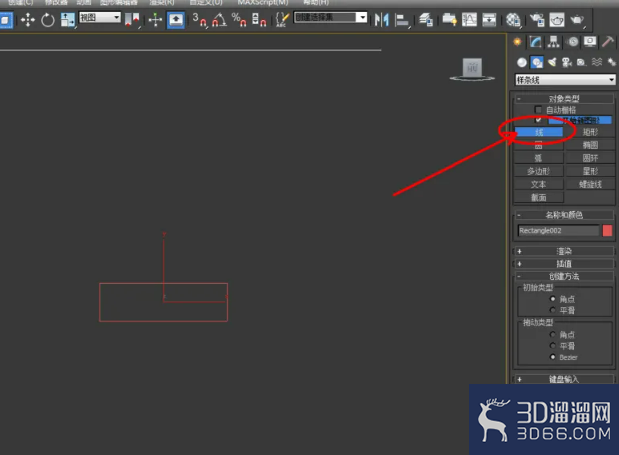Toggle the angle snap icon
The image size is (619, 455).
219,20
